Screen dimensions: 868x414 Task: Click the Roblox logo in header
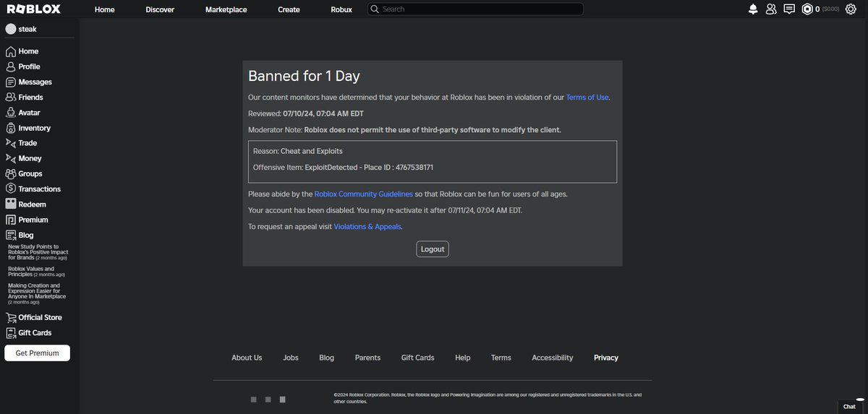coord(33,9)
